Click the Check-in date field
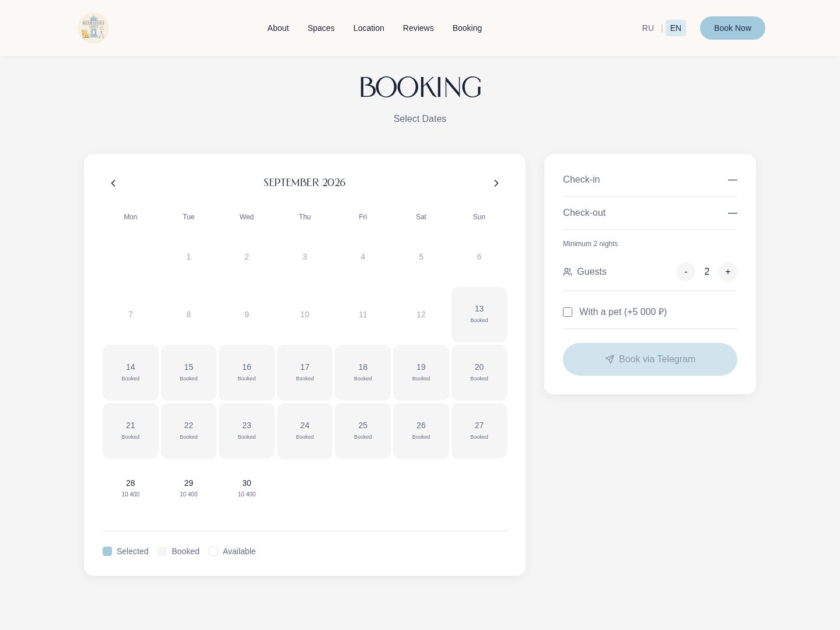The width and height of the screenshot is (840, 630). [650, 180]
